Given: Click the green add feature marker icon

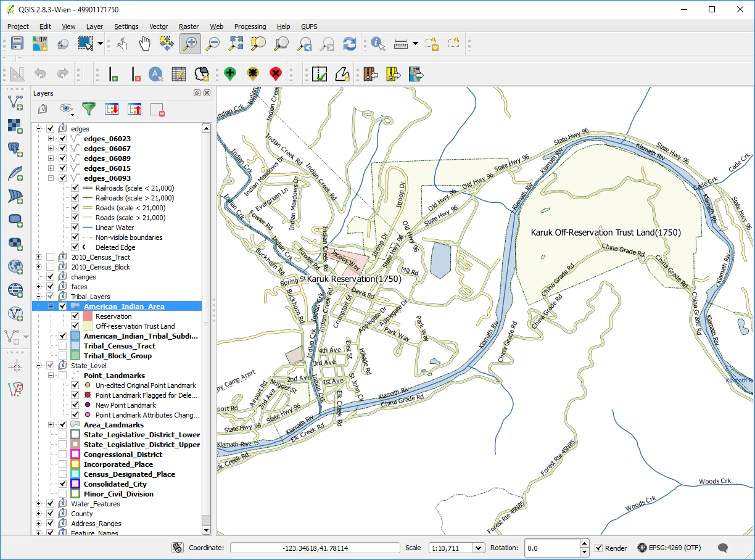Looking at the screenshot, I should pyautogui.click(x=230, y=74).
